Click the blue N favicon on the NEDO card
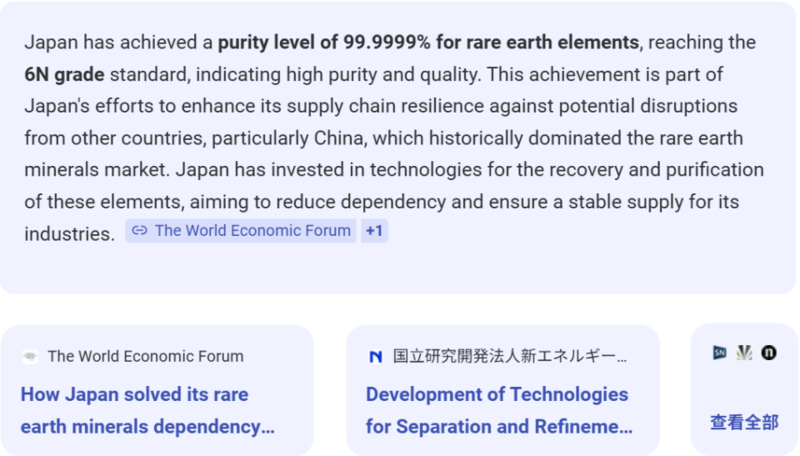 [x=375, y=356]
